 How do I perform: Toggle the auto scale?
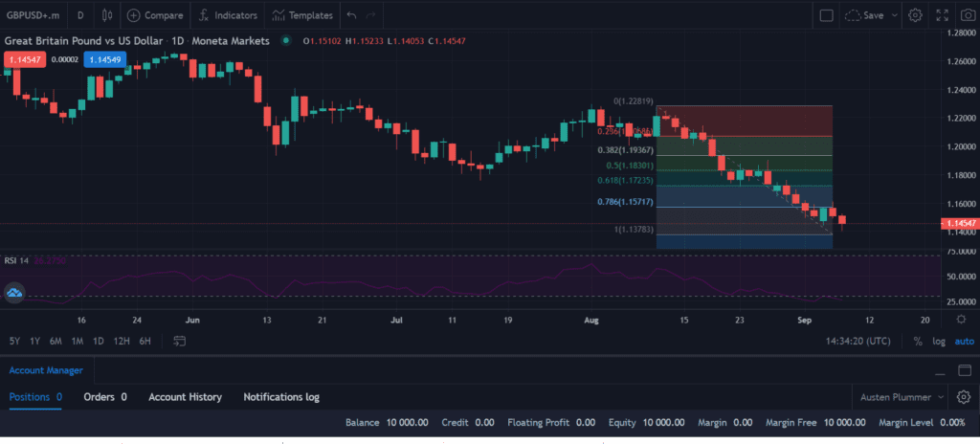pyautogui.click(x=964, y=342)
